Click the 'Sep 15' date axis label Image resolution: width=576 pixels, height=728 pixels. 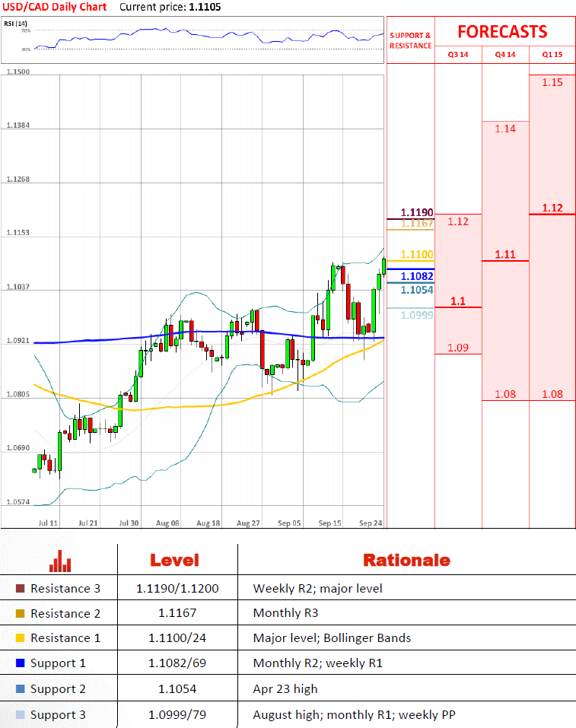[329, 523]
